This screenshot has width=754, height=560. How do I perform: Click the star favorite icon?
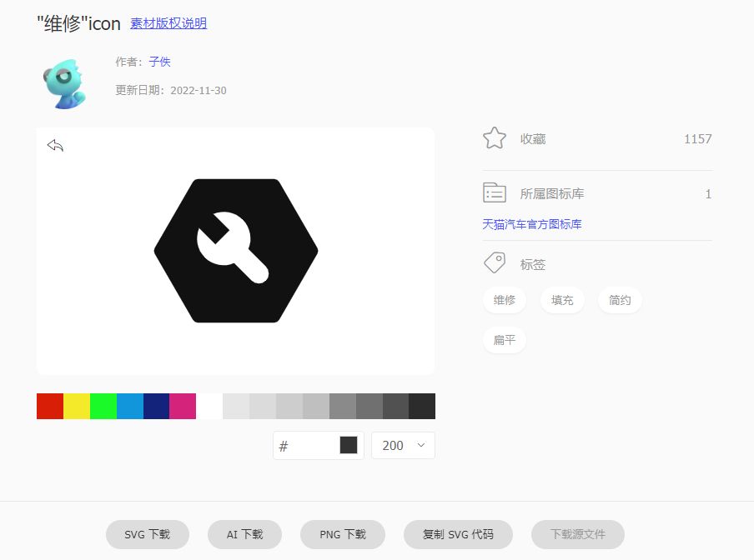[495, 138]
